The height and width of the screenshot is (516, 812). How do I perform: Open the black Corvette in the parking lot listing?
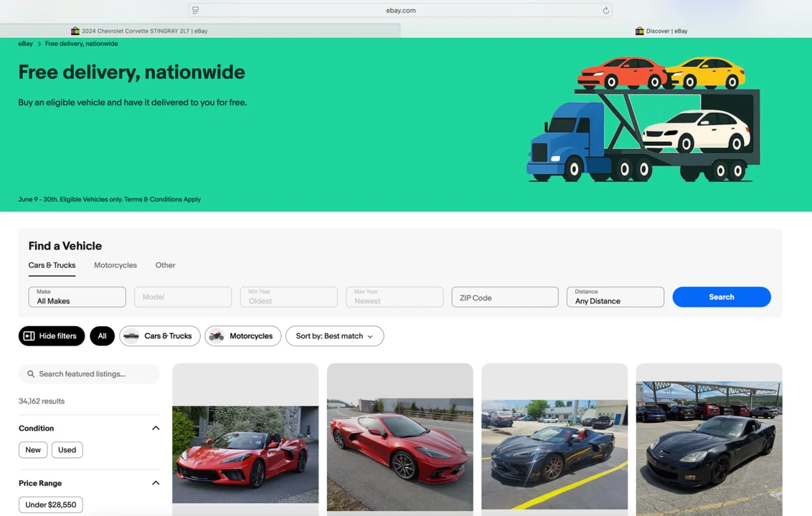(x=709, y=439)
